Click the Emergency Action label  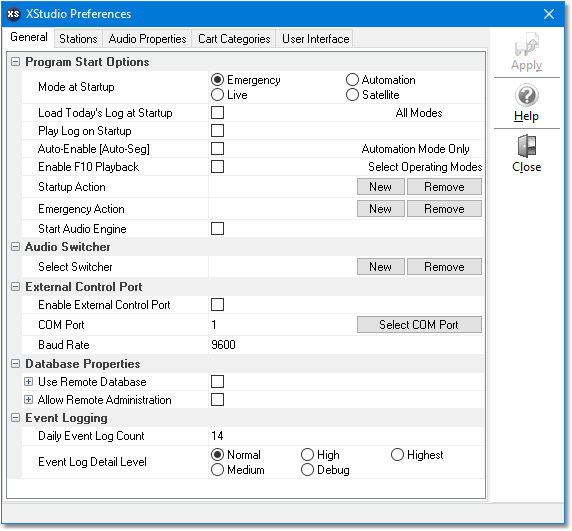pos(81,209)
